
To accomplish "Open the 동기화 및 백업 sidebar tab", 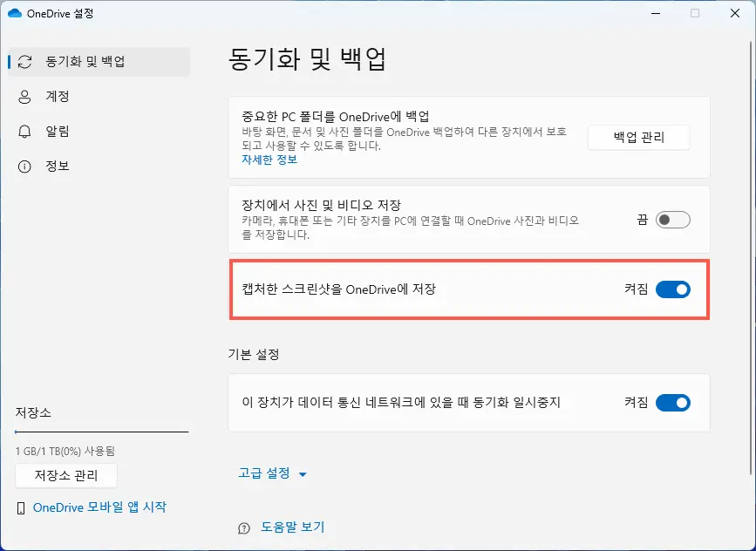I will click(x=99, y=62).
